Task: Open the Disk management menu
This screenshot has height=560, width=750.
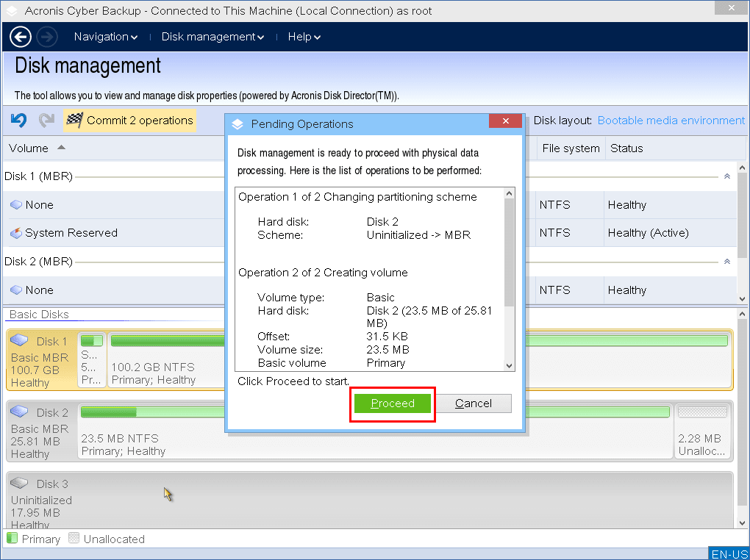Action: coord(213,37)
